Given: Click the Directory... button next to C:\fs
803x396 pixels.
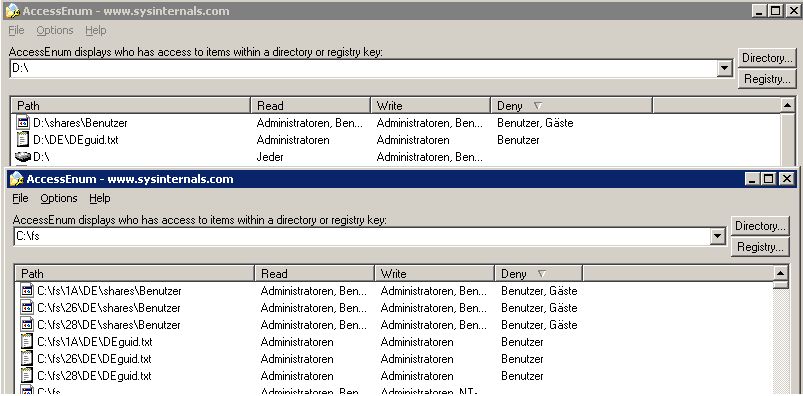Looking at the screenshot, I should [760, 226].
